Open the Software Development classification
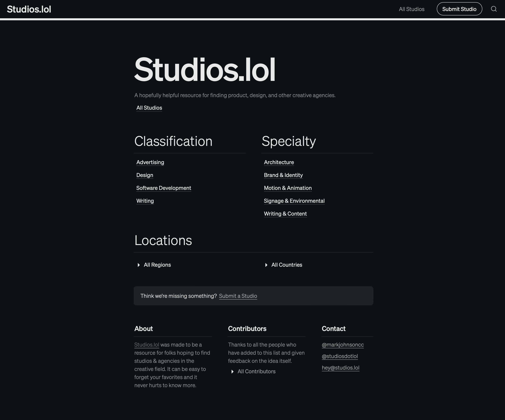Screen dimensions: 505x420 tap(164, 188)
